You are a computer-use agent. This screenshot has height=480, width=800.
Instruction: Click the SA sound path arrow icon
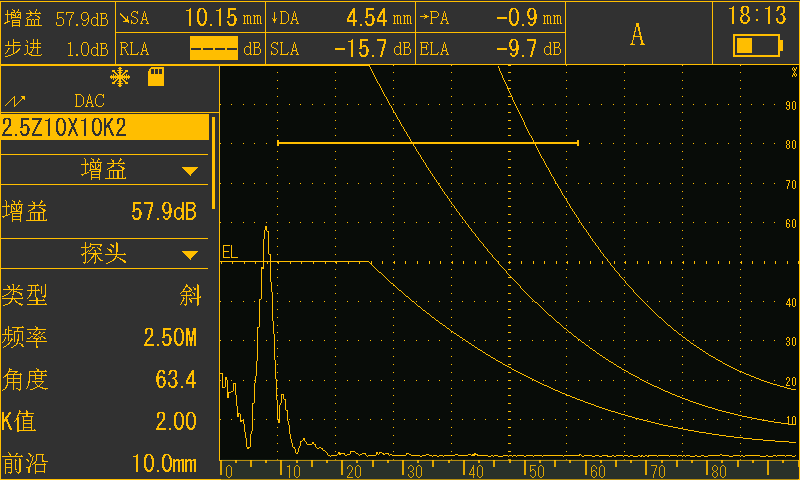tap(124, 19)
